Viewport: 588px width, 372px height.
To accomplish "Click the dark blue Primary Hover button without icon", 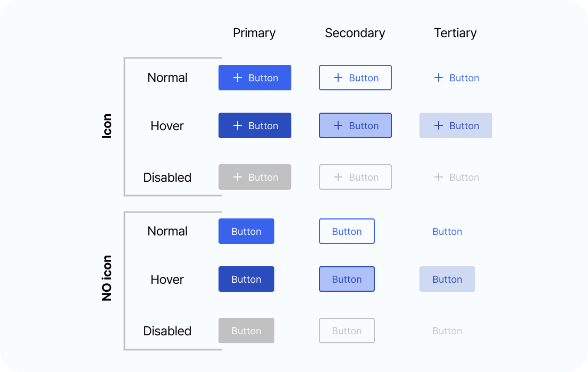I will coord(246,279).
